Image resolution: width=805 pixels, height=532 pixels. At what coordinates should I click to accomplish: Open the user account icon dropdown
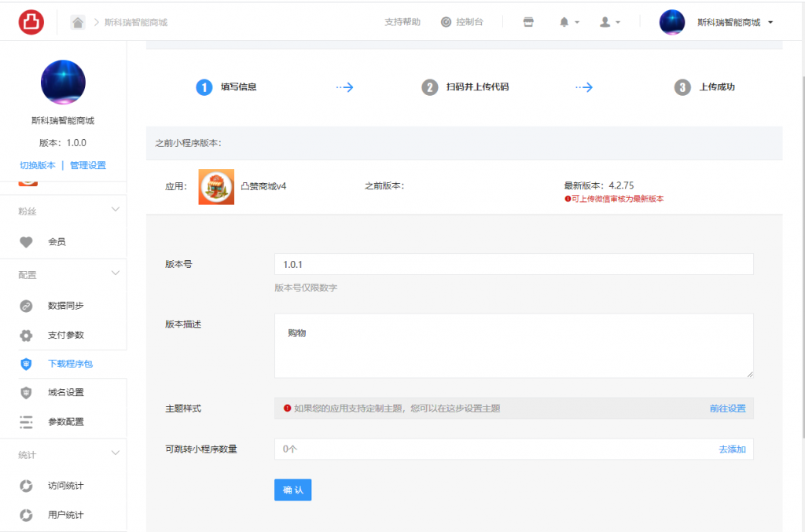610,22
